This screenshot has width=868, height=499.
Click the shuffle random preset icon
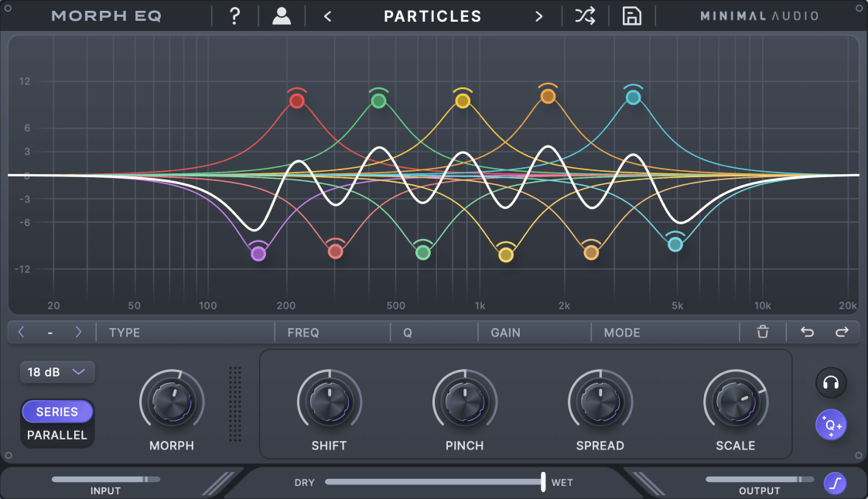pyautogui.click(x=585, y=16)
